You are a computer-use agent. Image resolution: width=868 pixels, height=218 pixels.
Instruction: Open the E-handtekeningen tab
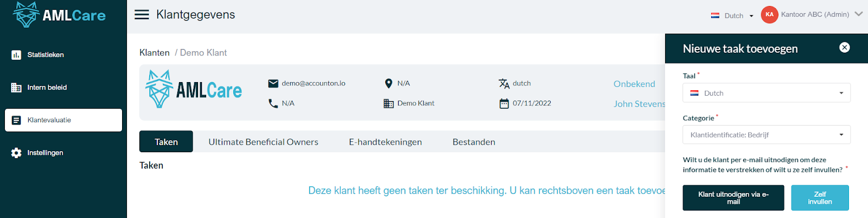pos(385,142)
